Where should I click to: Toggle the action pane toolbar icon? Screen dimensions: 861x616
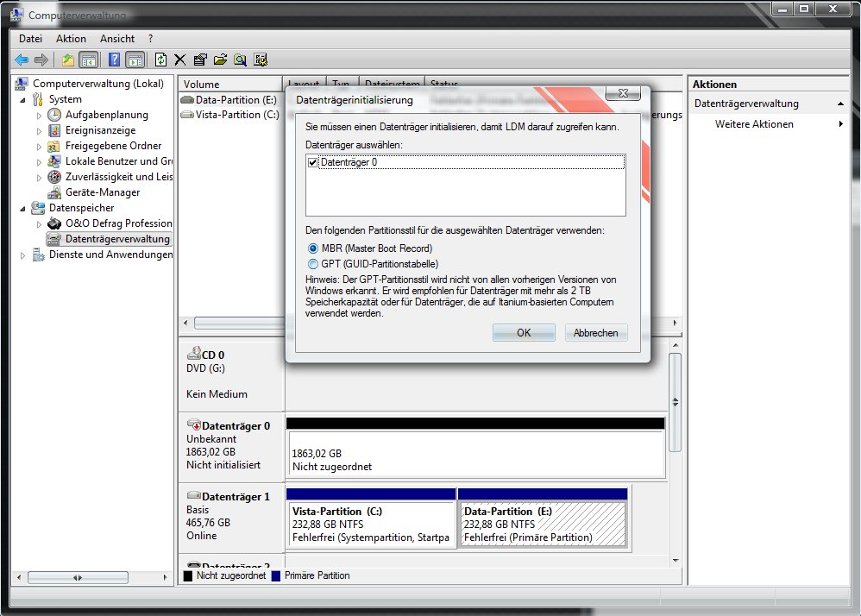(135, 60)
